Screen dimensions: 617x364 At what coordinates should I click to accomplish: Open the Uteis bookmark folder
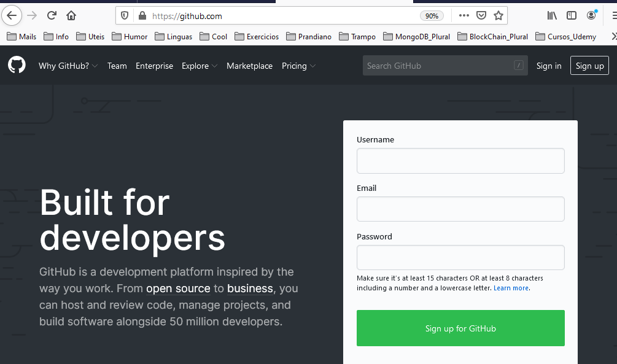(x=90, y=37)
